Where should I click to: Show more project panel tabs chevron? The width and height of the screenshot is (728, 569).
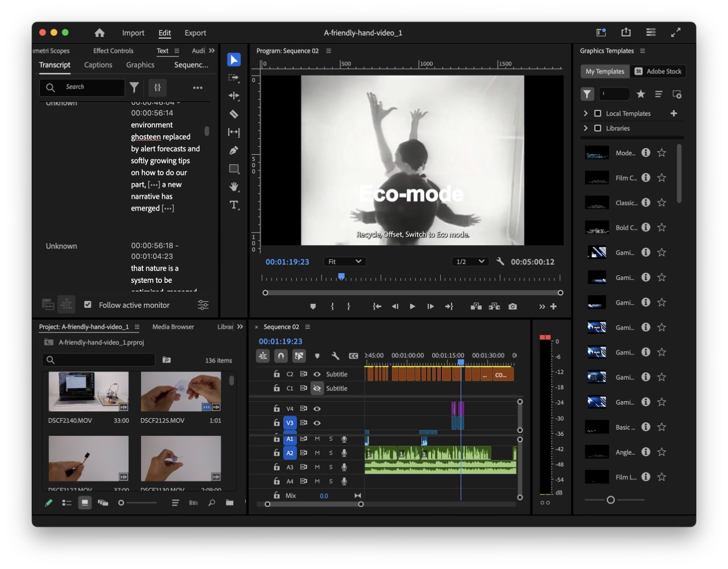tap(240, 327)
